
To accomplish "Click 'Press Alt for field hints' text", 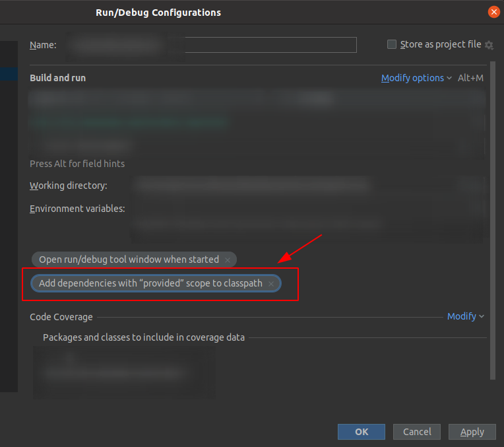I will click(77, 164).
